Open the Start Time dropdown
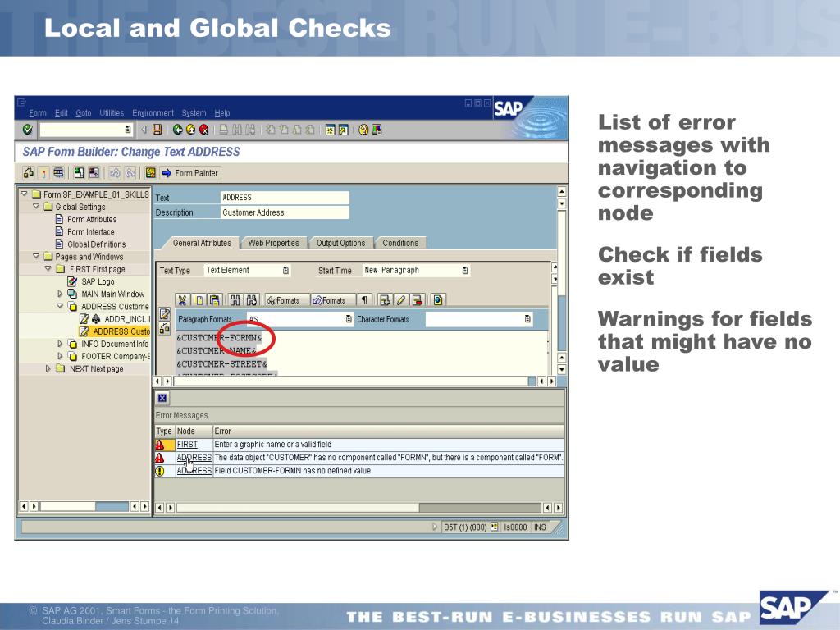840x630 pixels. [x=465, y=271]
